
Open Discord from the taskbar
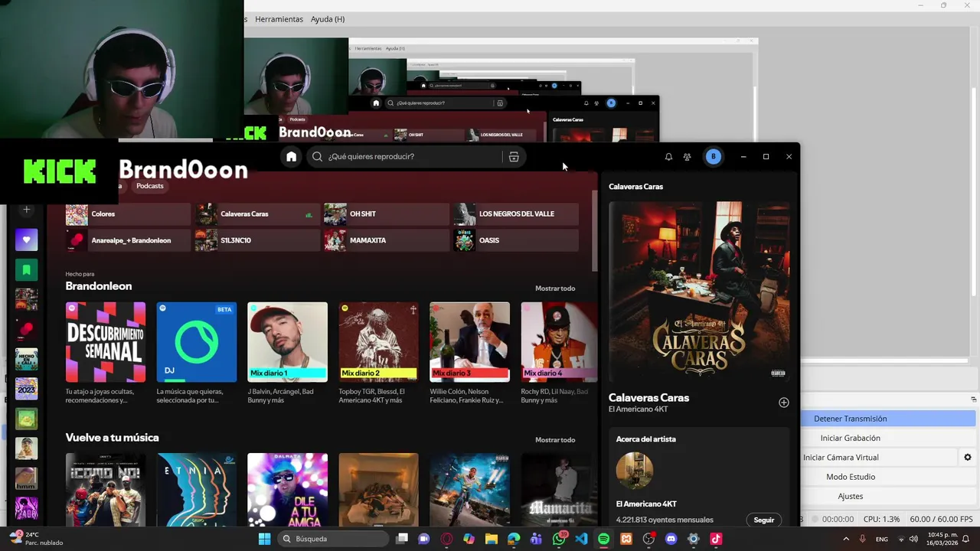(671, 539)
